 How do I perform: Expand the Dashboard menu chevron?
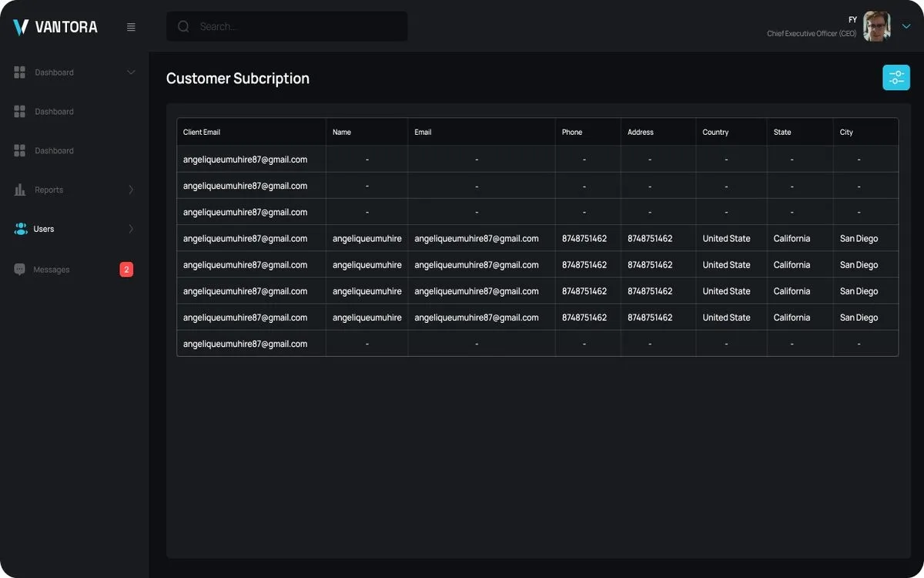(x=131, y=72)
